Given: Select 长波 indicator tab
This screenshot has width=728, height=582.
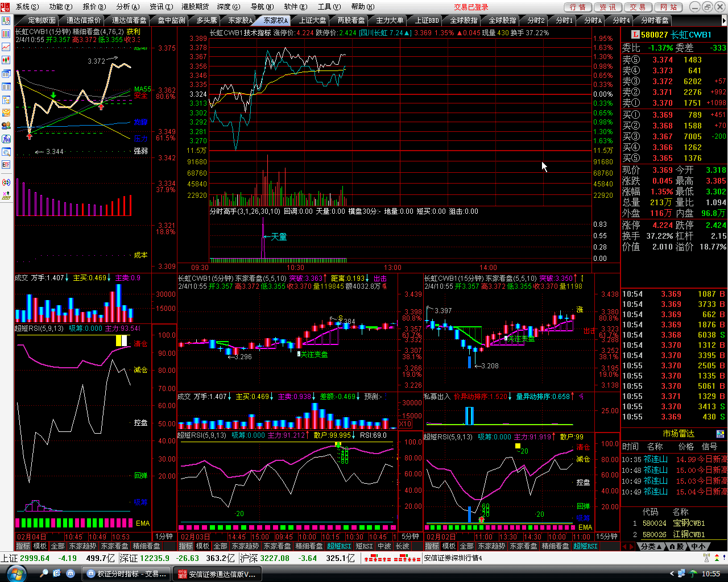Looking at the screenshot, I should [403, 546].
